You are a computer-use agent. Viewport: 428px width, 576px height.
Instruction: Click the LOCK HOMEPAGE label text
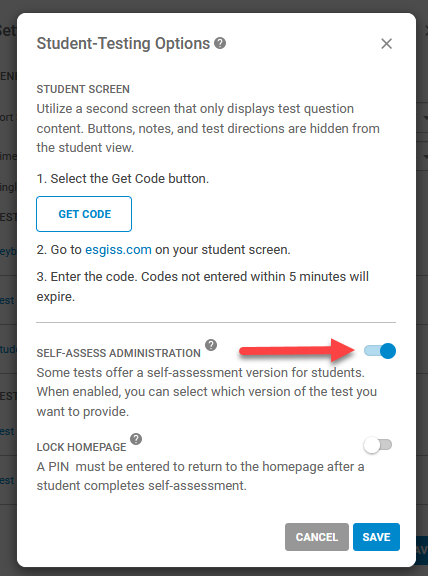click(x=82, y=447)
